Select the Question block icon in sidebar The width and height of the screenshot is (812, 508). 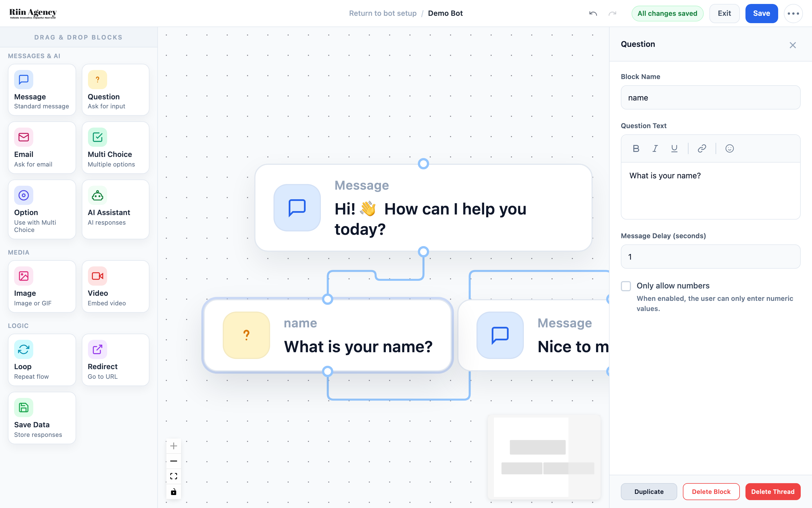click(97, 80)
